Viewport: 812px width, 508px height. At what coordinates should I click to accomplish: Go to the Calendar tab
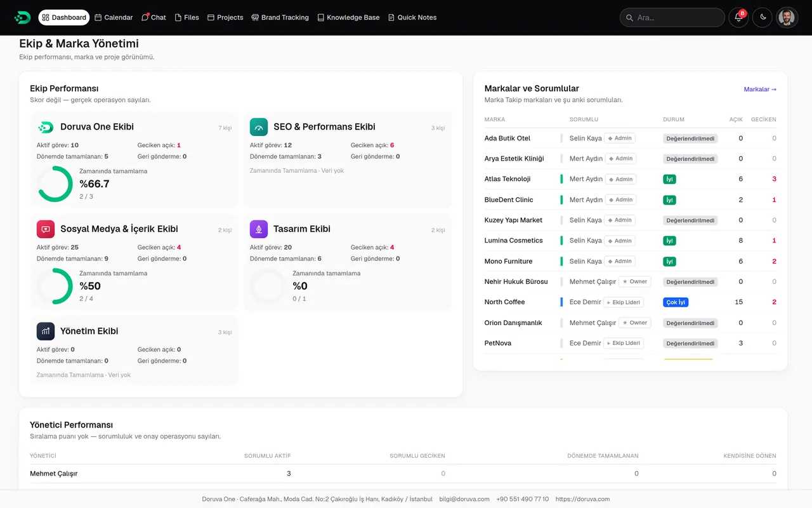point(114,17)
